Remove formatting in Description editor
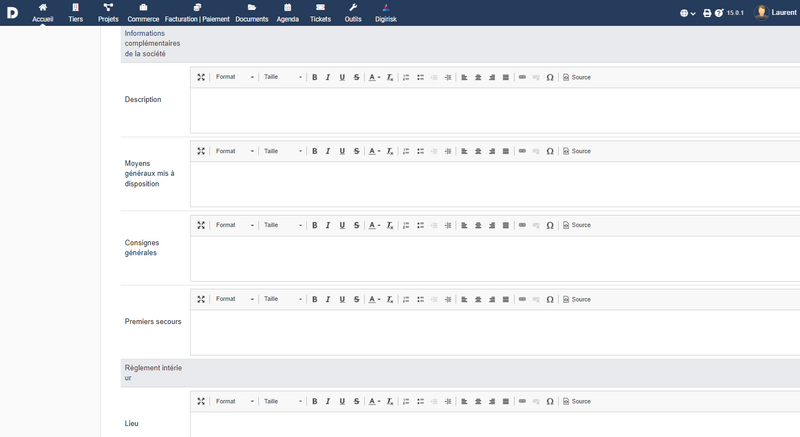This screenshot has width=800, height=437. click(390, 77)
